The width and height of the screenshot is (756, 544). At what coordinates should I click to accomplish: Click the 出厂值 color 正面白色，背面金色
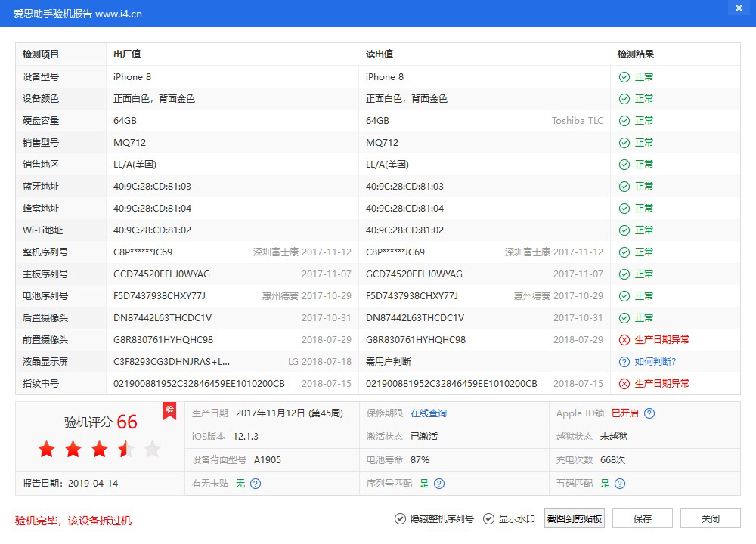pyautogui.click(x=153, y=99)
